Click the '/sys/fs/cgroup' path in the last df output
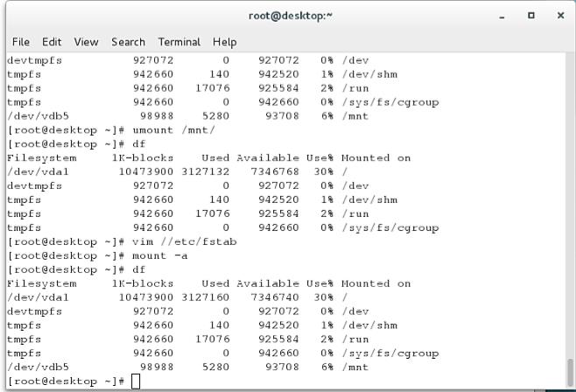The image size is (576, 392). (x=390, y=353)
